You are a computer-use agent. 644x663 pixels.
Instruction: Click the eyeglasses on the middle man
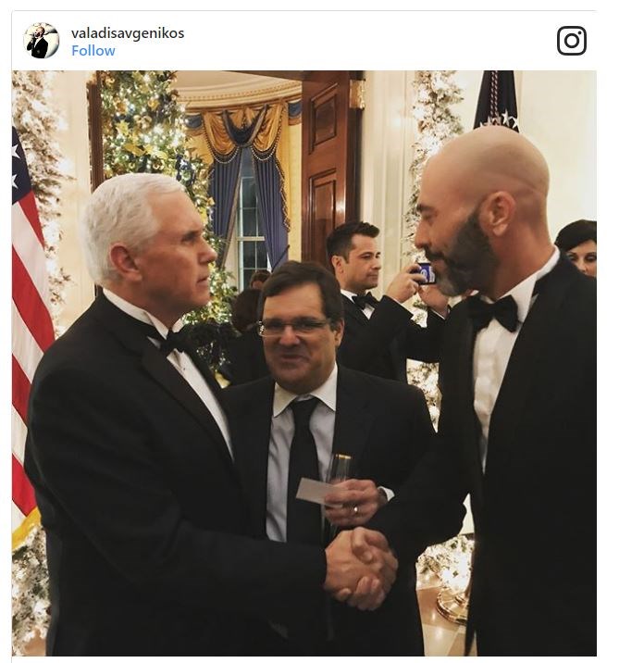(293, 327)
